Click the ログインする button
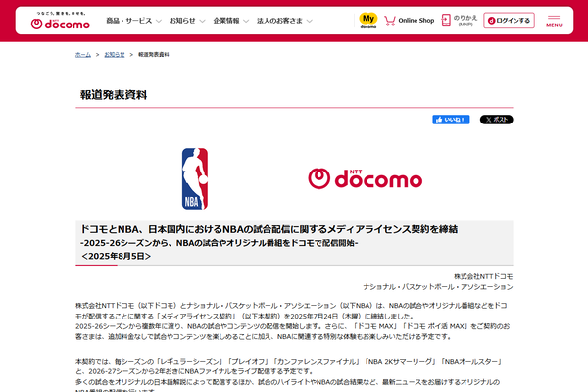Screen dimensions: 588x392 coord(509,21)
